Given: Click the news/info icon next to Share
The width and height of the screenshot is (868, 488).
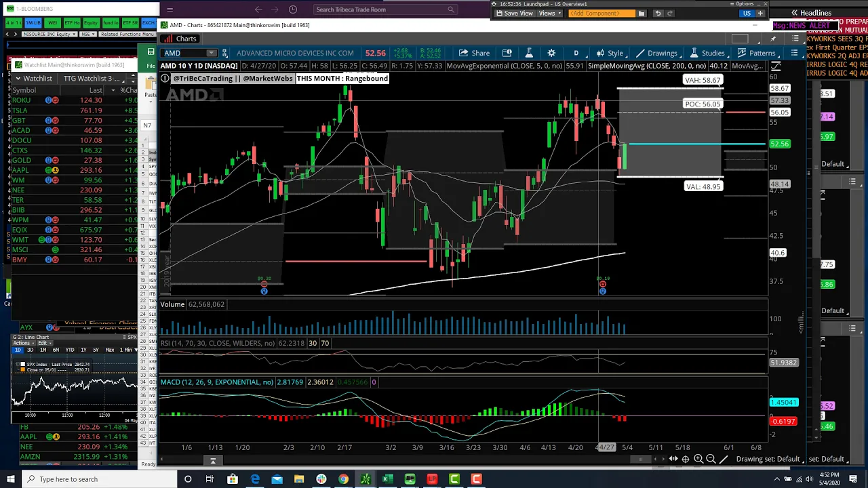Looking at the screenshot, I should click(x=507, y=53).
